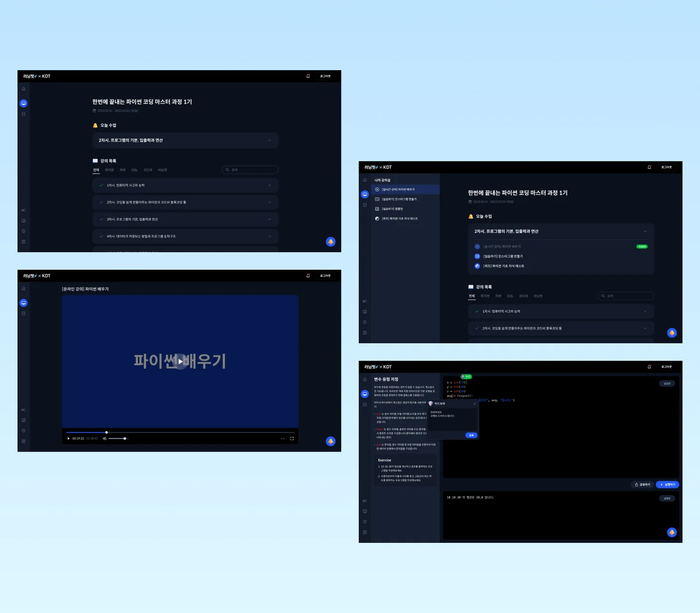Open [퀴즈] 파이썬 기초 지식 테스트 inside today's class card

point(504,266)
